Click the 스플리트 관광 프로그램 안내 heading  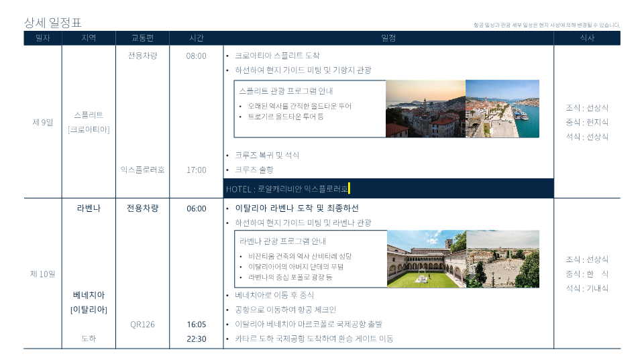click(286, 91)
